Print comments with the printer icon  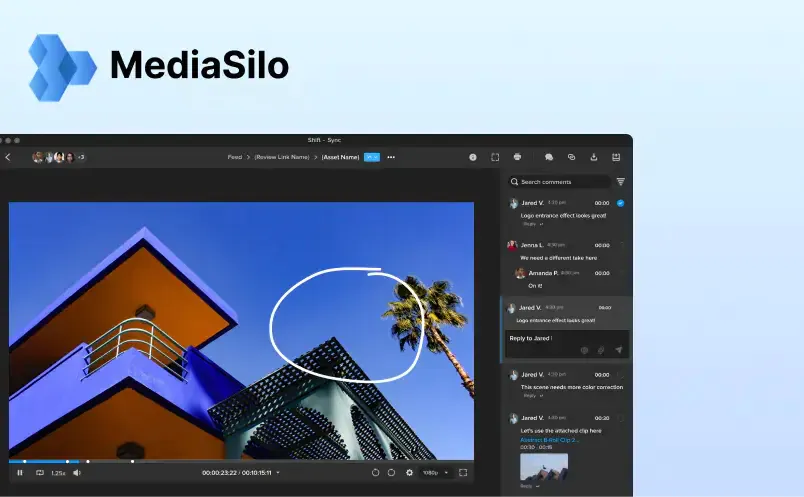point(517,157)
